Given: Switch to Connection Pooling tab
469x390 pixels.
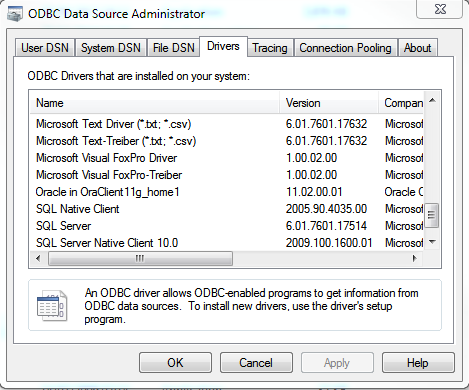Looking at the screenshot, I should (x=345, y=48).
